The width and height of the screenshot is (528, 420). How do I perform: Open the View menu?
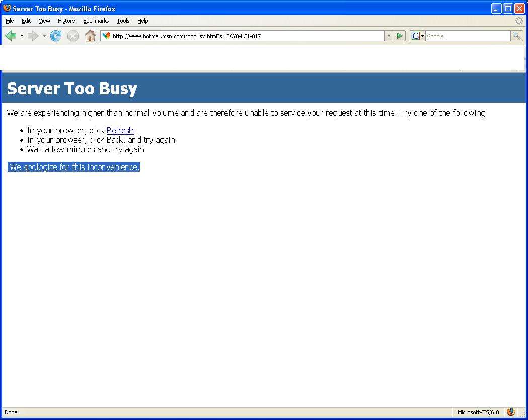click(44, 21)
